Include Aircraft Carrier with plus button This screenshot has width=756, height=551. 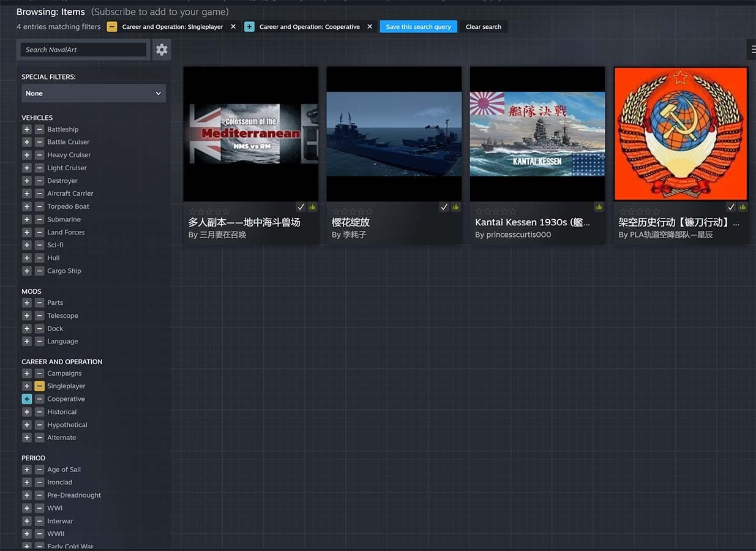click(x=27, y=193)
